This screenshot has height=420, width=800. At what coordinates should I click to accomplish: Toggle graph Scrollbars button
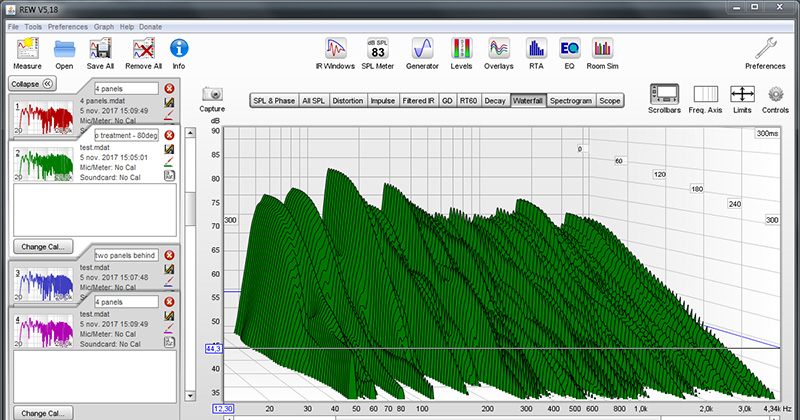click(x=664, y=94)
